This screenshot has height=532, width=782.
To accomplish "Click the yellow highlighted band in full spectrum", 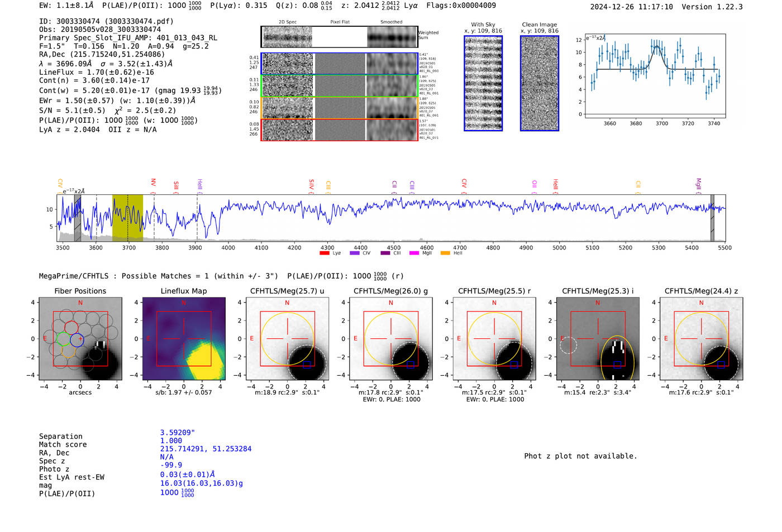I will [127, 218].
